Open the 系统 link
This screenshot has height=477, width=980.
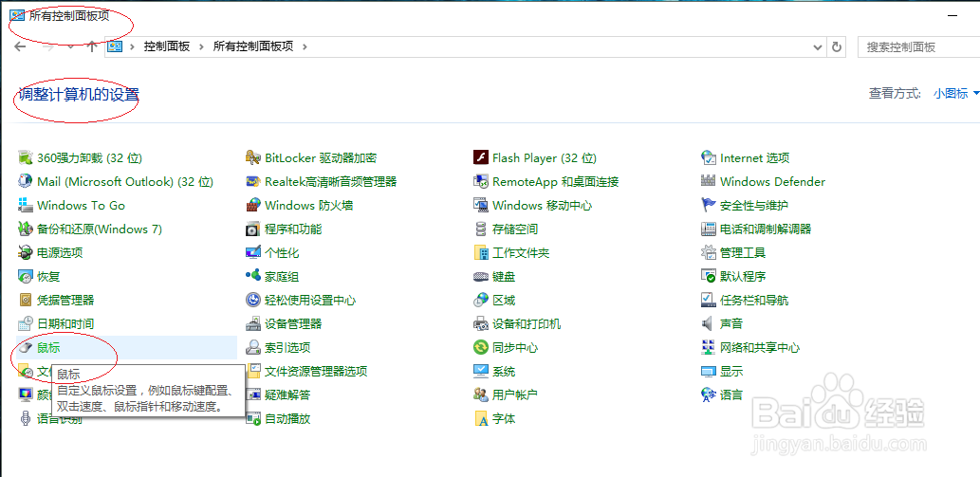[x=504, y=372]
